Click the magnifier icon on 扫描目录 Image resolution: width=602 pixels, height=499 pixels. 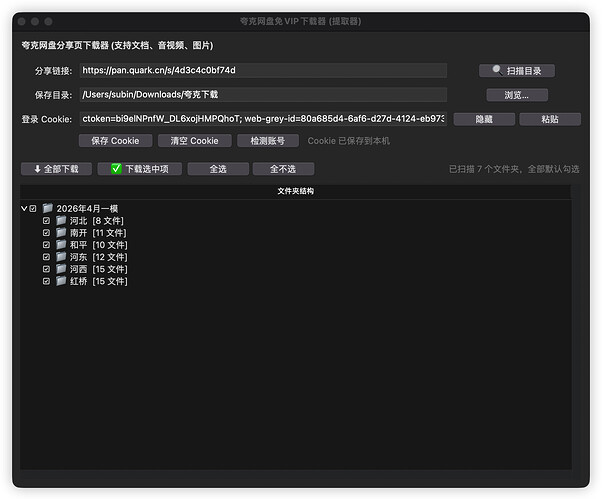pyautogui.click(x=497, y=70)
